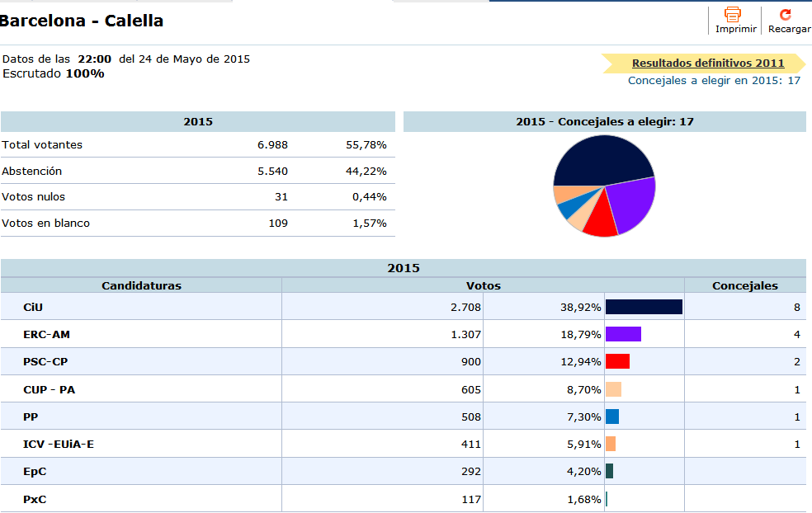Image resolution: width=812 pixels, height=513 pixels.
Task: Click the ICV -EUiA-E candidature name
Action: tap(59, 445)
